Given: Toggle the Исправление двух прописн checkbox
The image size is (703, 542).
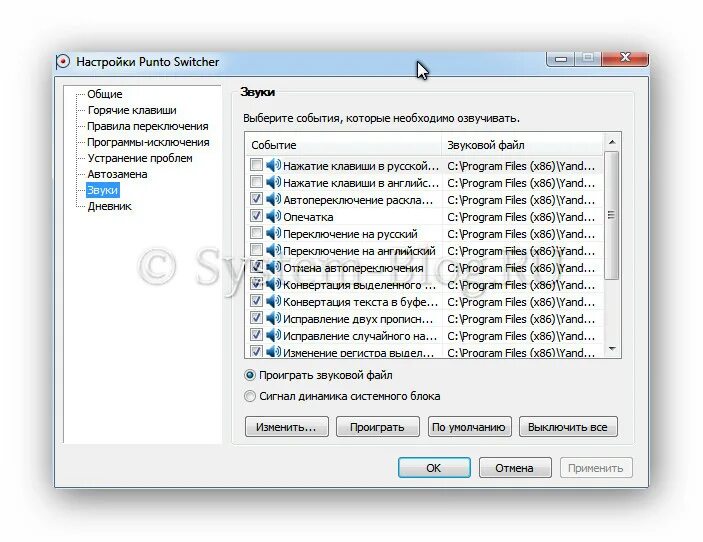Looking at the screenshot, I should (x=256, y=318).
